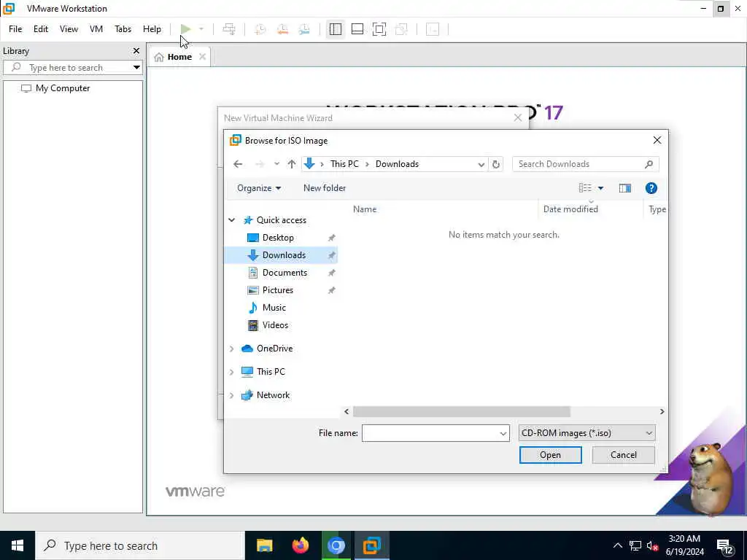This screenshot has width=747, height=560.
Task: Open the Edit menu
Action: coord(41,29)
